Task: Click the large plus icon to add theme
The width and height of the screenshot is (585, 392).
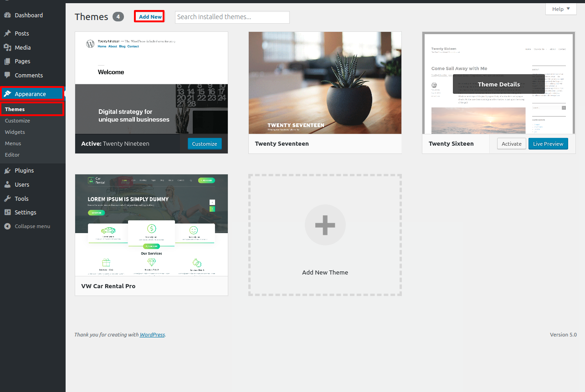Action: [x=325, y=225]
